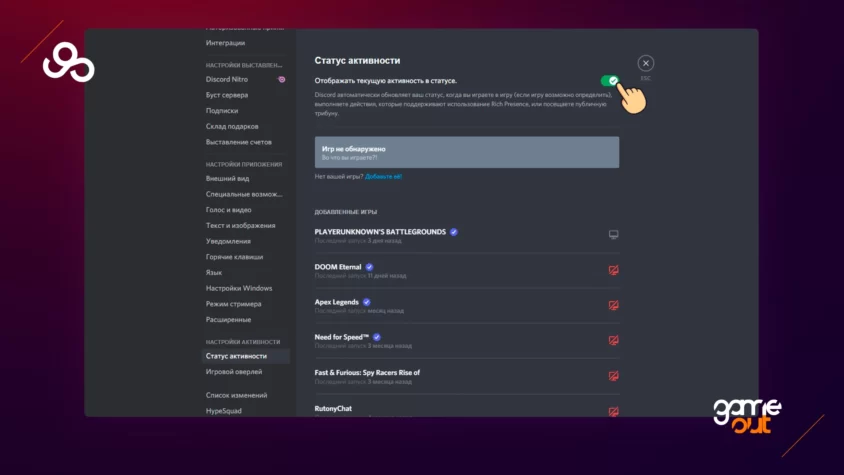Go to Буст сервера section

[227, 95]
